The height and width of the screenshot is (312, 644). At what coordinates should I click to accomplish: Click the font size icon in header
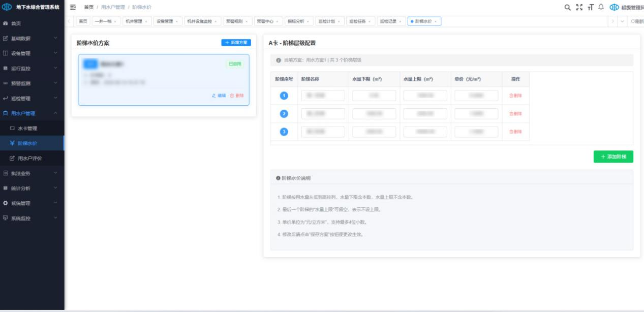tap(590, 7)
